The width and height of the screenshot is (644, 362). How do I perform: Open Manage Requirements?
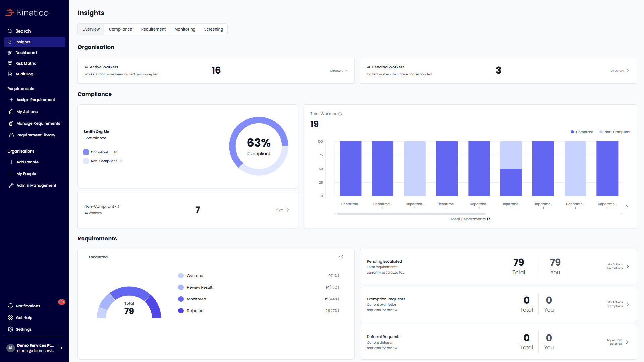coord(35,123)
